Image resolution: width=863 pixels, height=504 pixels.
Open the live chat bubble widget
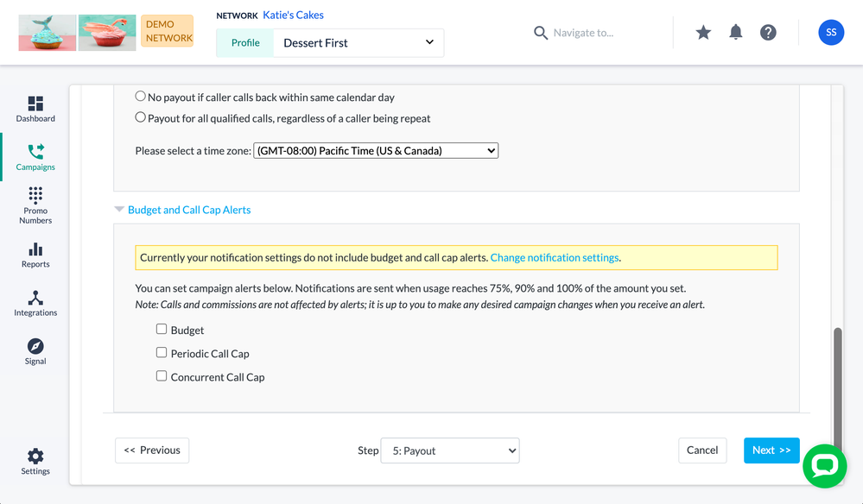point(824,466)
